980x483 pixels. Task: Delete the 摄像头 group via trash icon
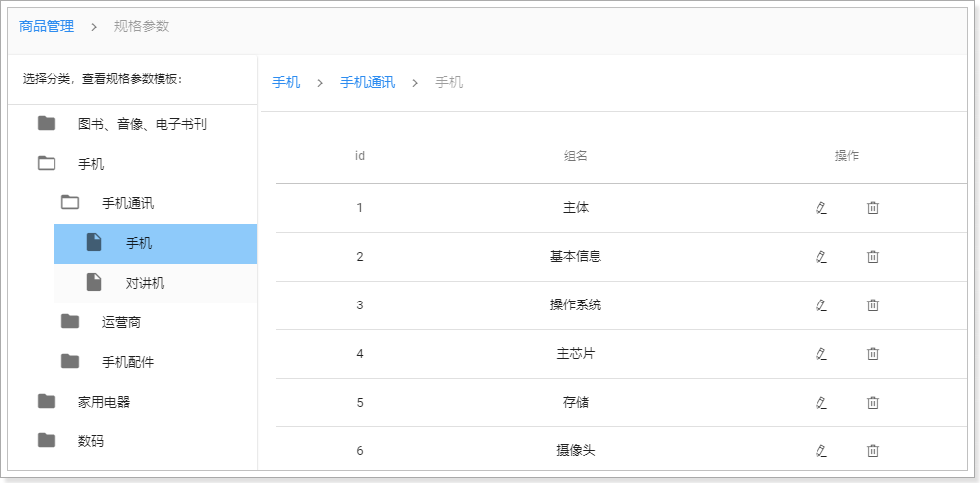[873, 451]
